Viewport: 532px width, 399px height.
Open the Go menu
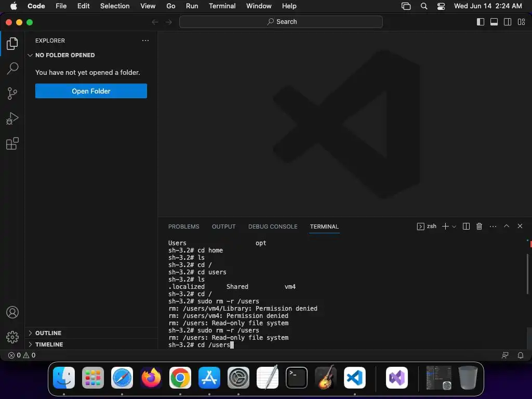point(170,6)
